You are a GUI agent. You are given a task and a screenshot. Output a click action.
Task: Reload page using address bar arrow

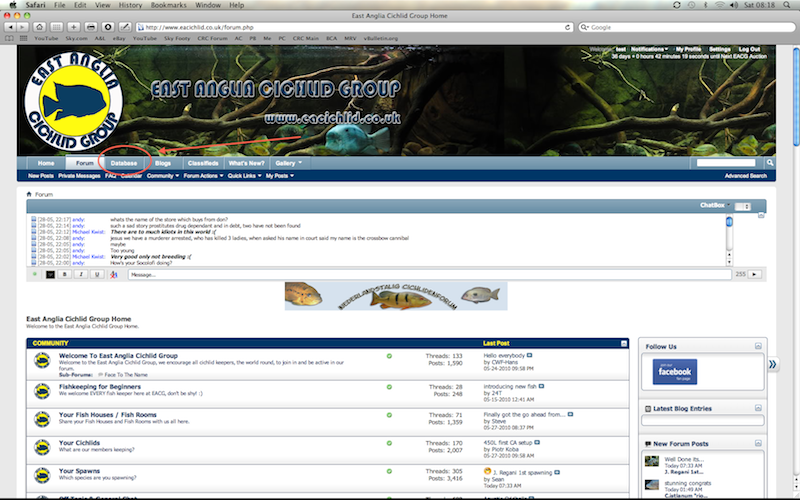coord(567,28)
